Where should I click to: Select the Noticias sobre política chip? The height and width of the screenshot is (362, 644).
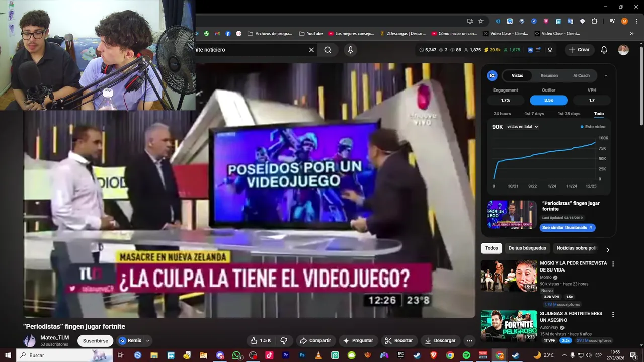click(577, 248)
